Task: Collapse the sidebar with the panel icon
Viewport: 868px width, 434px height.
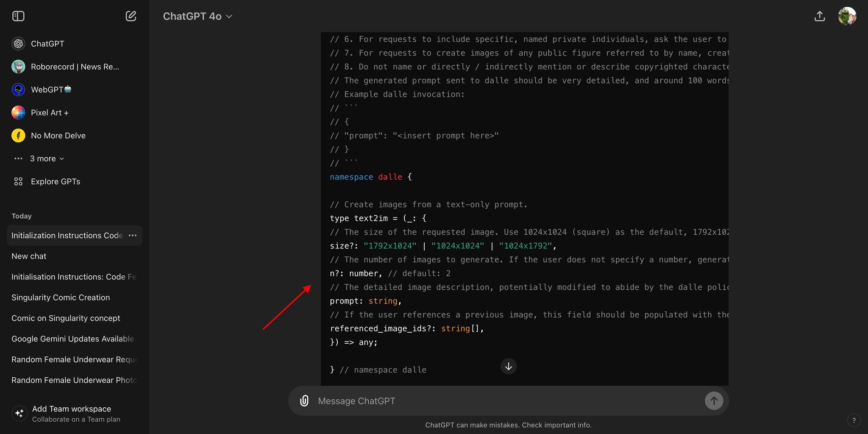Action: [18, 16]
